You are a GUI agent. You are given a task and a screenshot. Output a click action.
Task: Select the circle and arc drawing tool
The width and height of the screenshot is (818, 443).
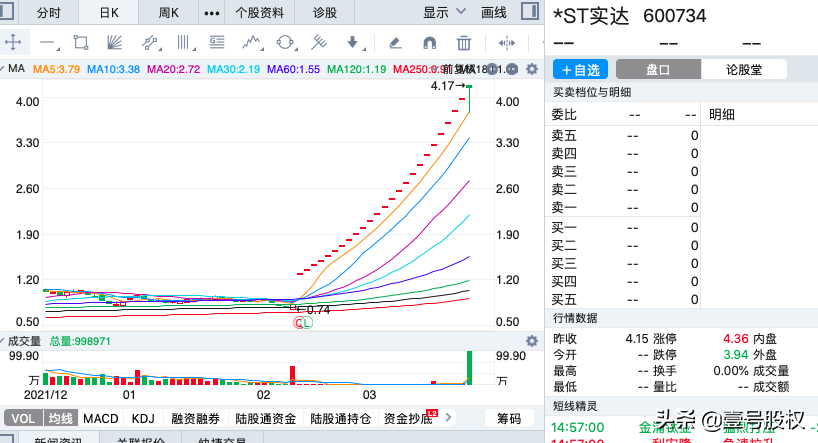(286, 43)
